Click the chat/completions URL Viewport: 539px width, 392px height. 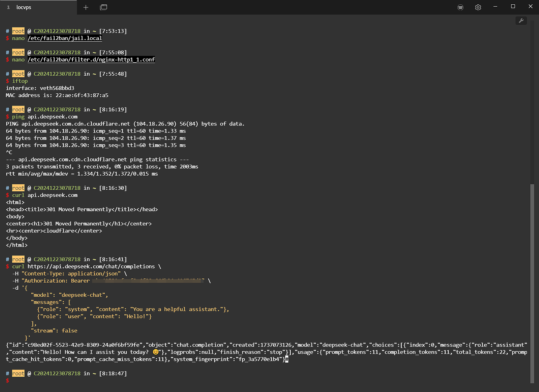point(91,266)
